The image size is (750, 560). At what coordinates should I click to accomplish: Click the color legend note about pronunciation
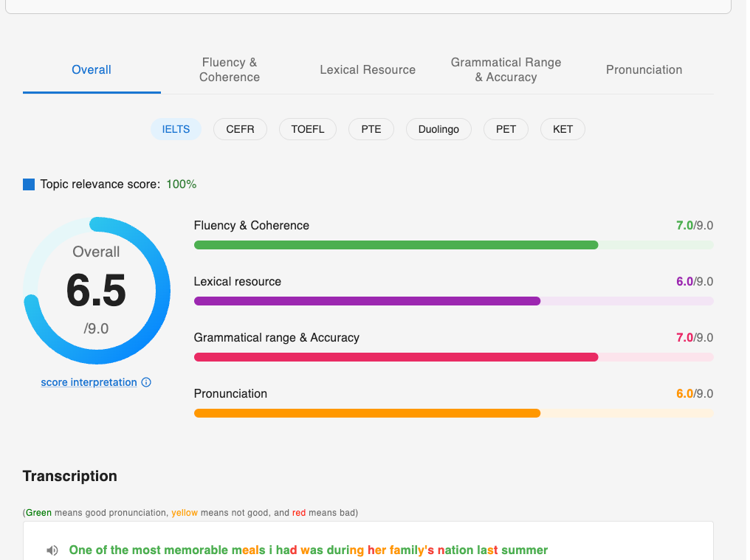point(190,513)
